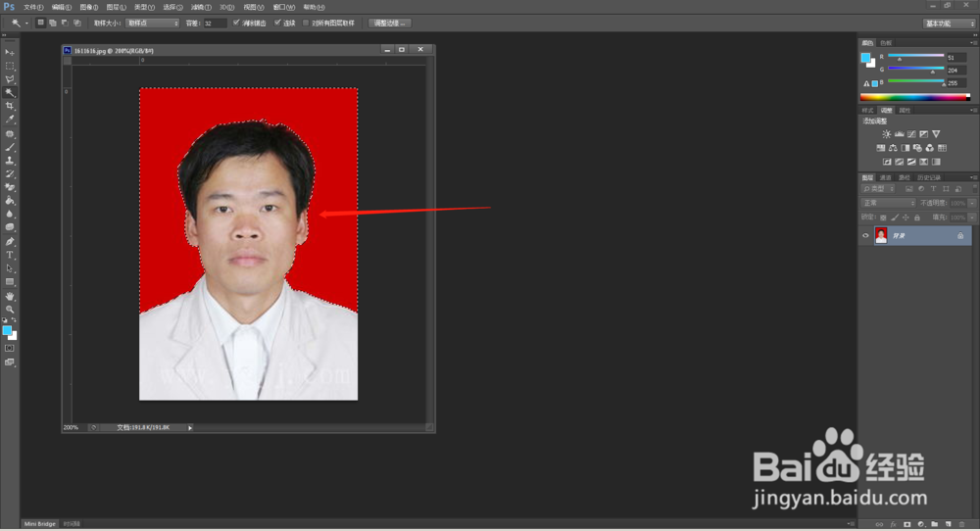The height and width of the screenshot is (531, 980).
Task: Toggle the anti-alias (消除锯齿) checkbox
Action: 236,24
